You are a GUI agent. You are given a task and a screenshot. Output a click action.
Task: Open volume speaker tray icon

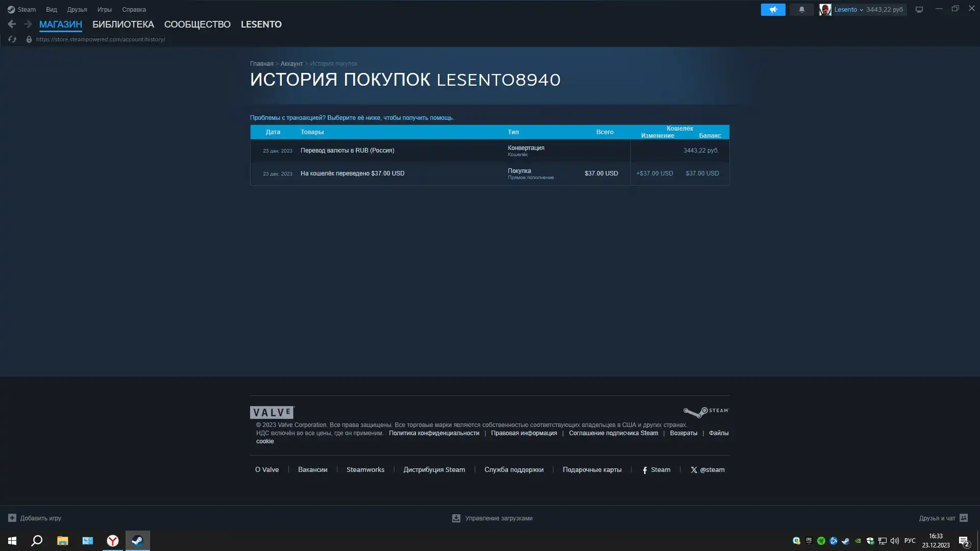pyautogui.click(x=895, y=541)
